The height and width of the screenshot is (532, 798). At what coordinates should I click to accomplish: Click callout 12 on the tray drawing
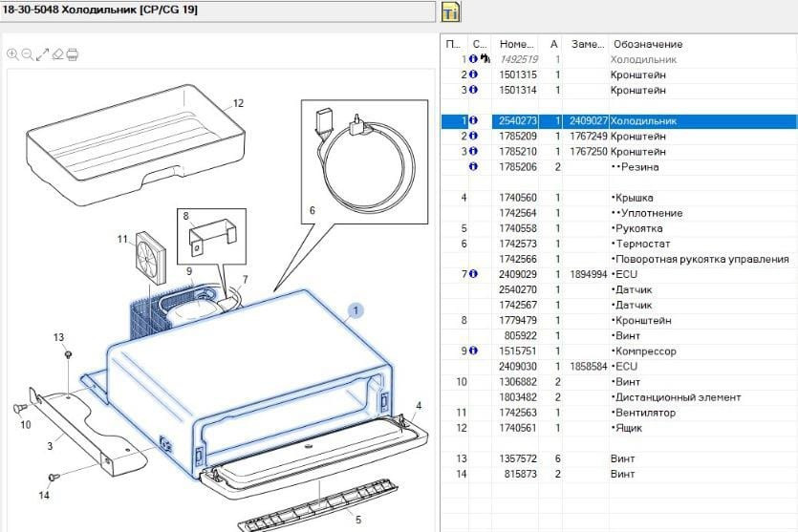point(238,103)
